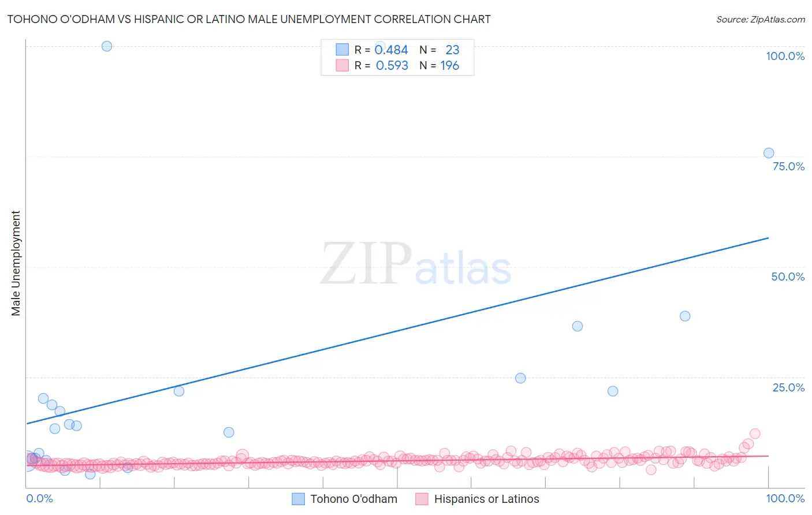Click the blue swatch in the correlation stats box
Image resolution: width=812 pixels, height=515 pixels.
pyautogui.click(x=342, y=50)
